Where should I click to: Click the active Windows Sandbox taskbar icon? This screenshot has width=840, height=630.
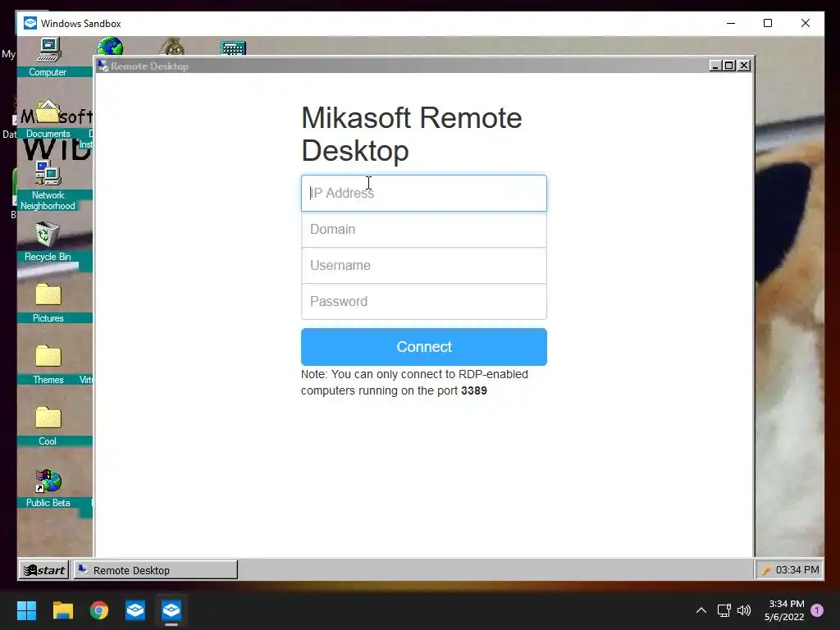click(x=171, y=610)
